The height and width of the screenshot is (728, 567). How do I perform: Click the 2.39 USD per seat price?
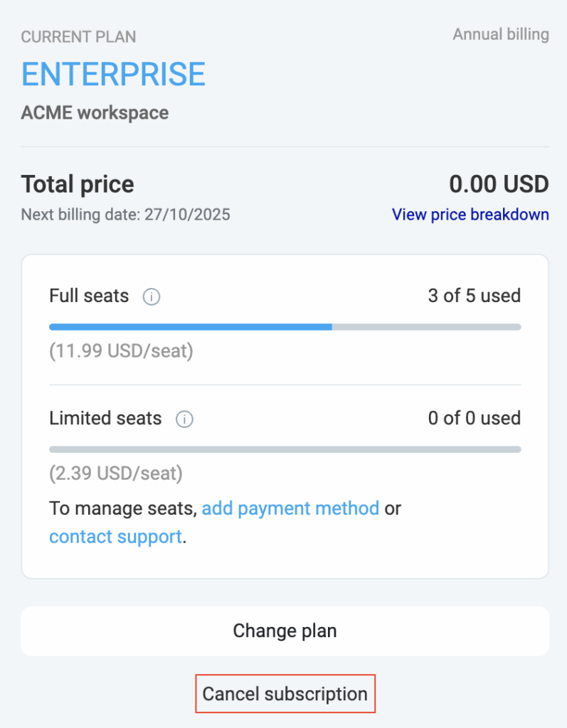(x=115, y=473)
